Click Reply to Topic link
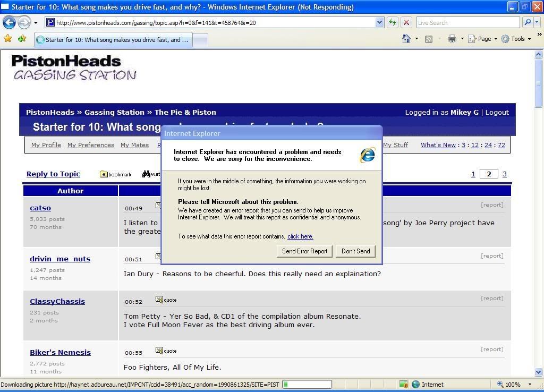Viewport: 544px width, 392px height. [x=54, y=174]
